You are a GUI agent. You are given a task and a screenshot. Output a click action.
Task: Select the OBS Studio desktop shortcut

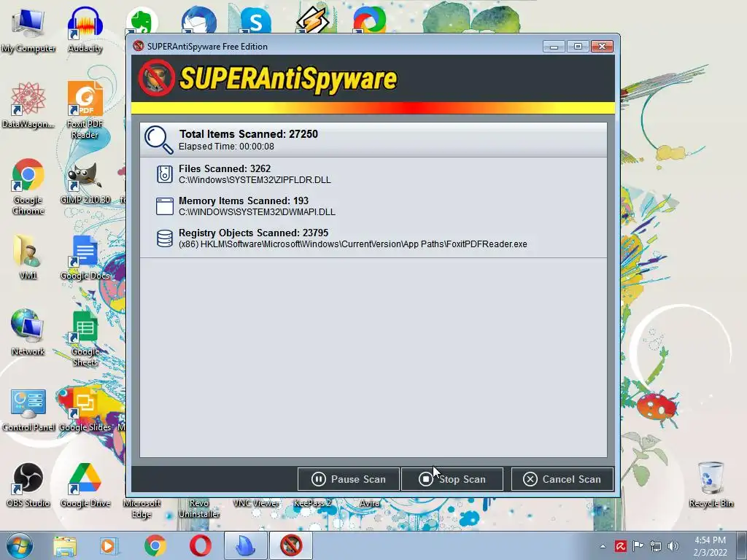pyautogui.click(x=28, y=485)
